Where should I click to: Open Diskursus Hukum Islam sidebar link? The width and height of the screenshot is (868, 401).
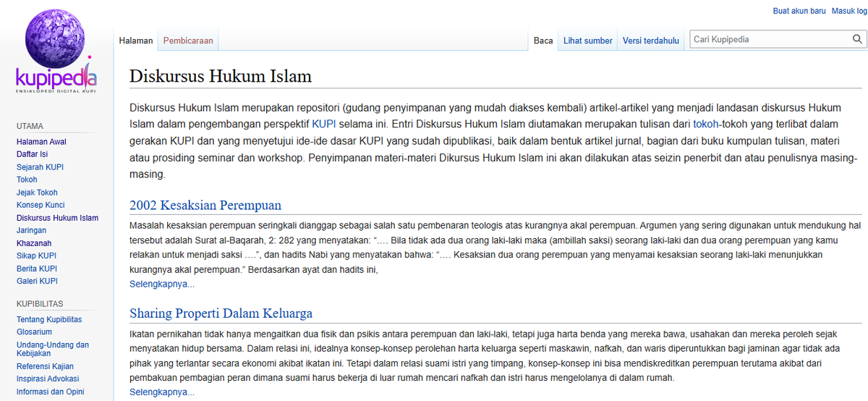point(57,218)
